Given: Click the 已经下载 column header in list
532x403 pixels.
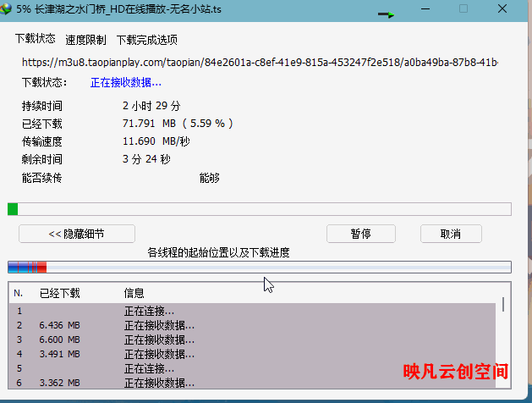Looking at the screenshot, I should click(60, 293).
